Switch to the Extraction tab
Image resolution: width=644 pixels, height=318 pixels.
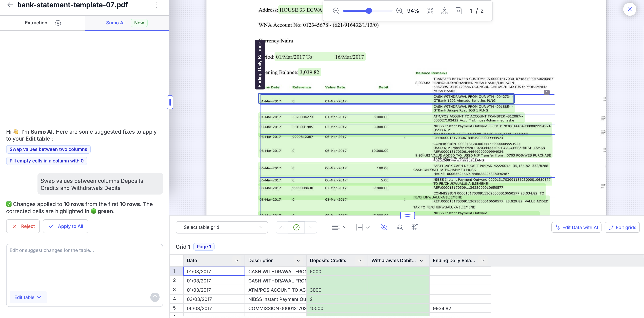point(36,23)
